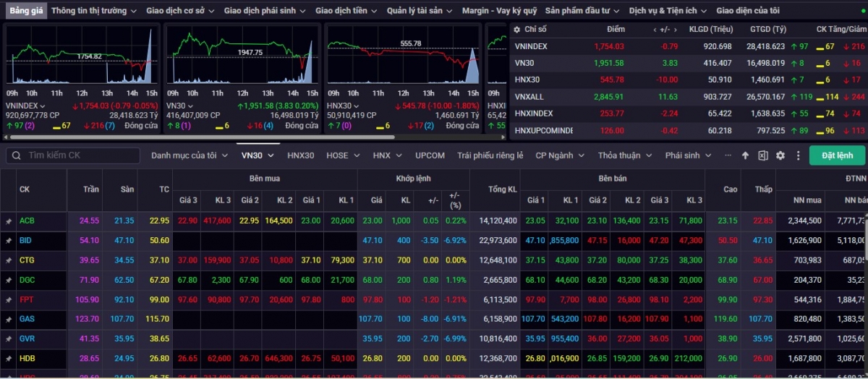The width and height of the screenshot is (868, 379).
Task: Click the Đặt lệnh button
Action: (x=837, y=156)
